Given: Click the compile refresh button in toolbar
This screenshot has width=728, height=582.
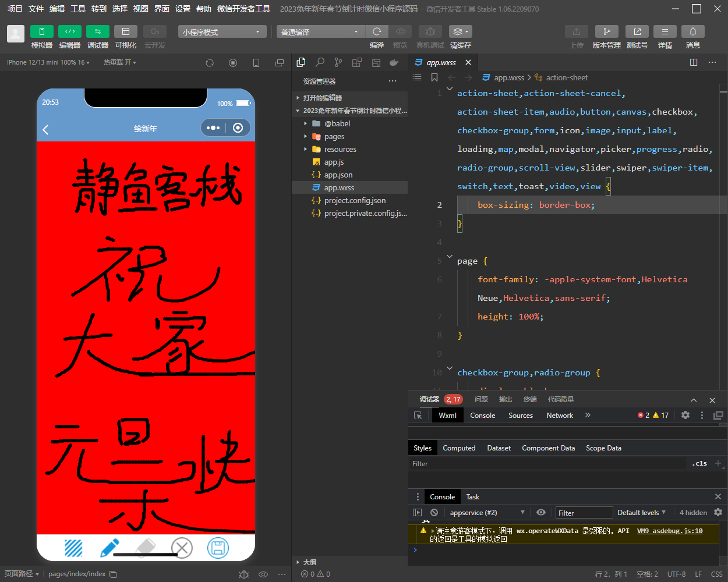Looking at the screenshot, I should (x=377, y=31).
